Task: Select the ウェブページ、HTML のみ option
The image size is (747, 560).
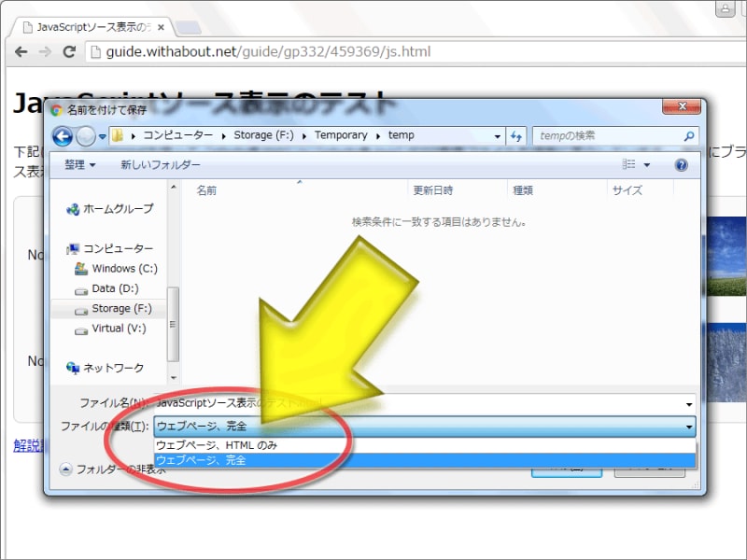Action: click(x=218, y=445)
